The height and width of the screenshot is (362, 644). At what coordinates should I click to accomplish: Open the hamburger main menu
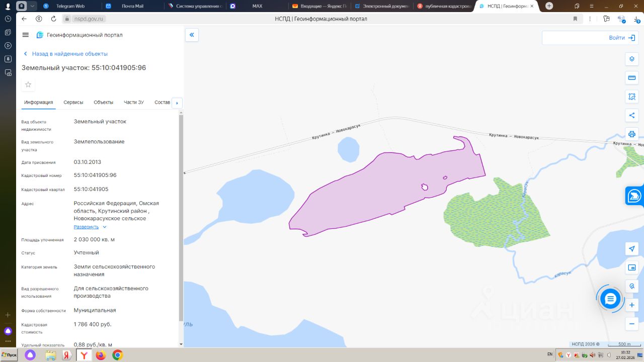[26, 35]
